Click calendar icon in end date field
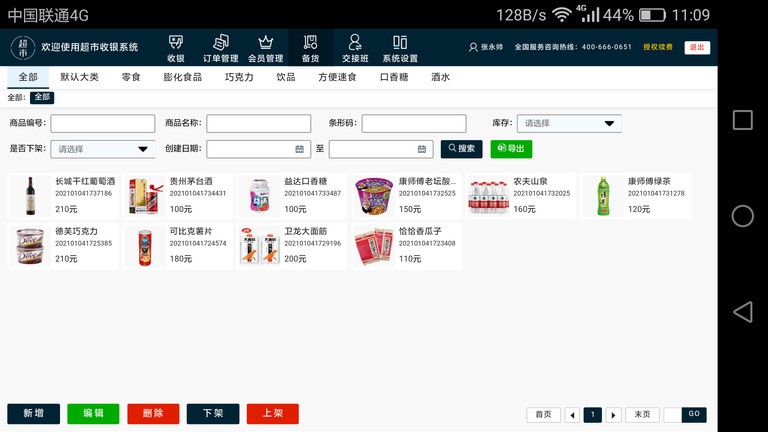 point(422,148)
